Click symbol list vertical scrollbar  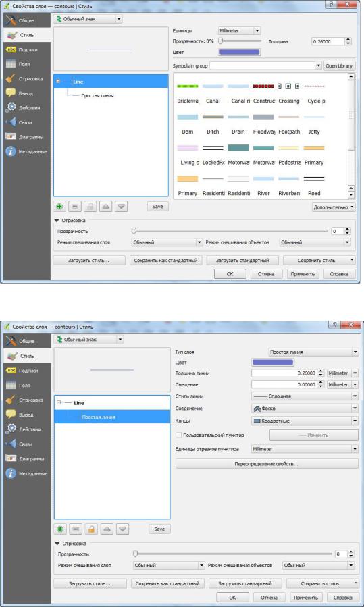tap(351, 136)
